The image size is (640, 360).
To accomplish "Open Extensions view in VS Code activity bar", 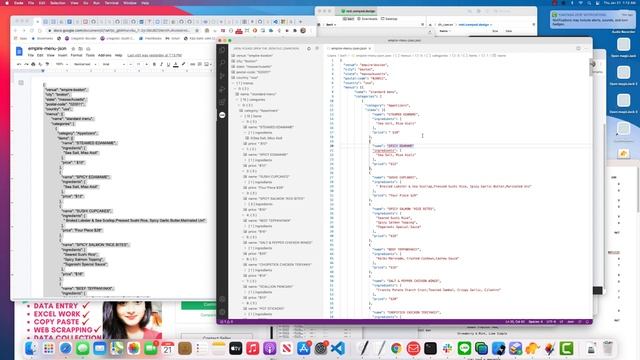I will (x=222, y=102).
